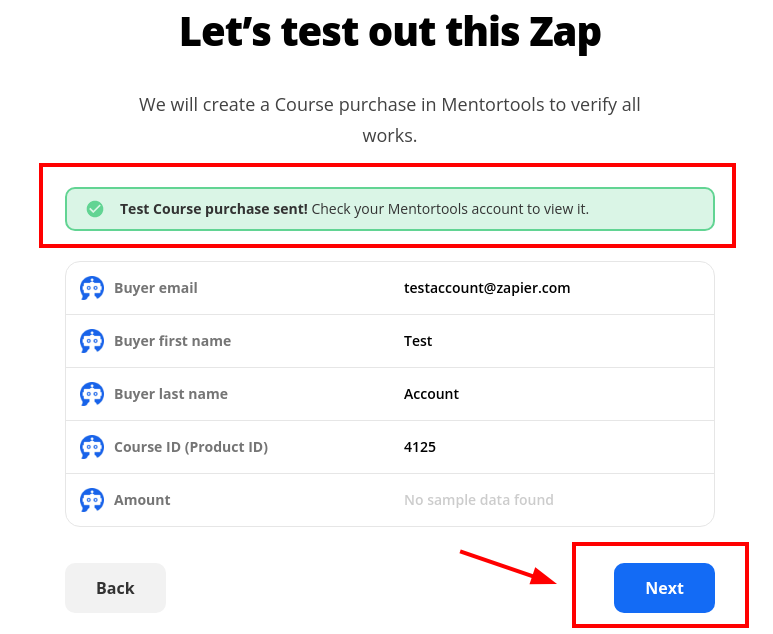Screen dimensions: 773x634
Task: Click the 'Let's test out this Zap' heading
Action: click(x=390, y=33)
